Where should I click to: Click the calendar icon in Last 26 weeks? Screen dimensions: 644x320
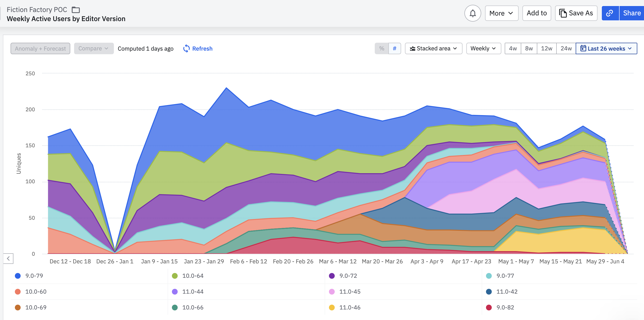(x=584, y=48)
